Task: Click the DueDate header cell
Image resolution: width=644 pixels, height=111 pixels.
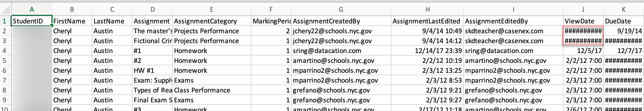Action: tap(624, 21)
